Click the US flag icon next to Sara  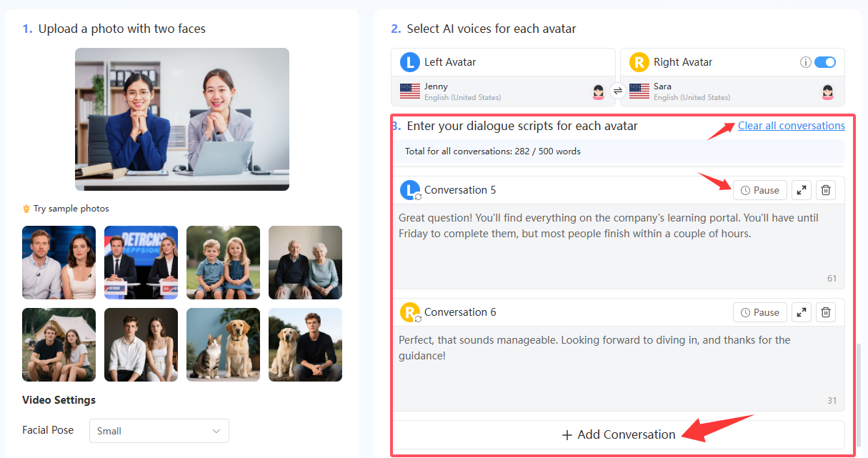click(638, 91)
